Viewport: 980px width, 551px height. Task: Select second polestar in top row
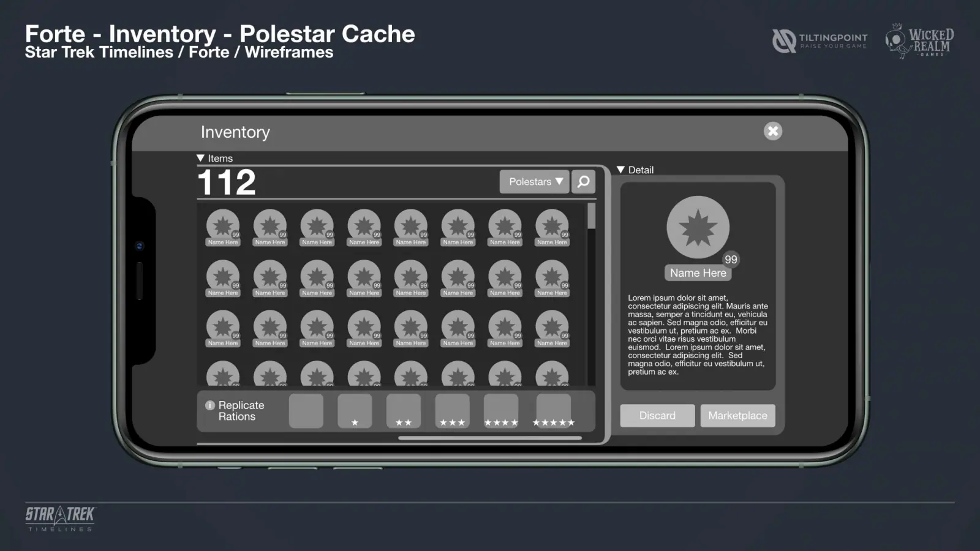pos(270,227)
